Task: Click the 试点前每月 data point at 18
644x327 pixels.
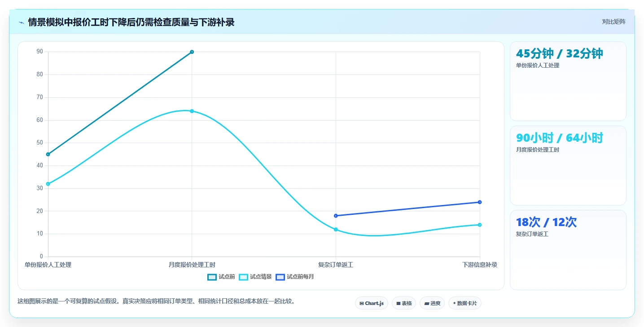Action: click(x=336, y=216)
